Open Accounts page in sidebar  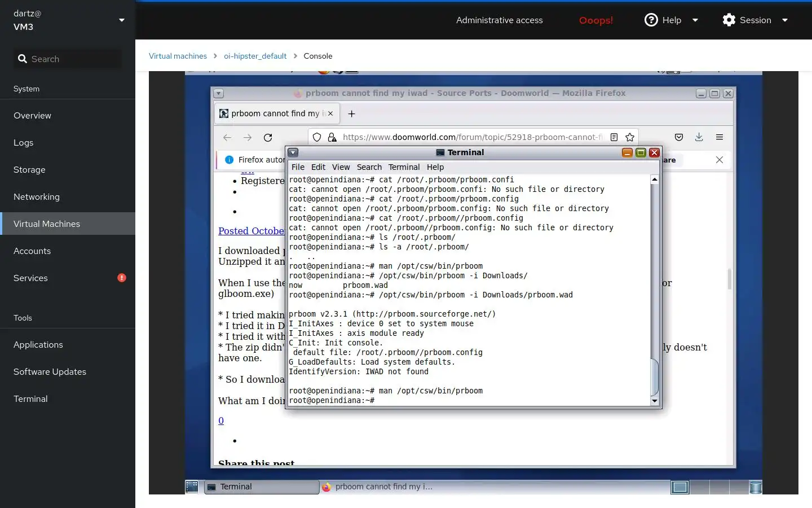coord(68,251)
